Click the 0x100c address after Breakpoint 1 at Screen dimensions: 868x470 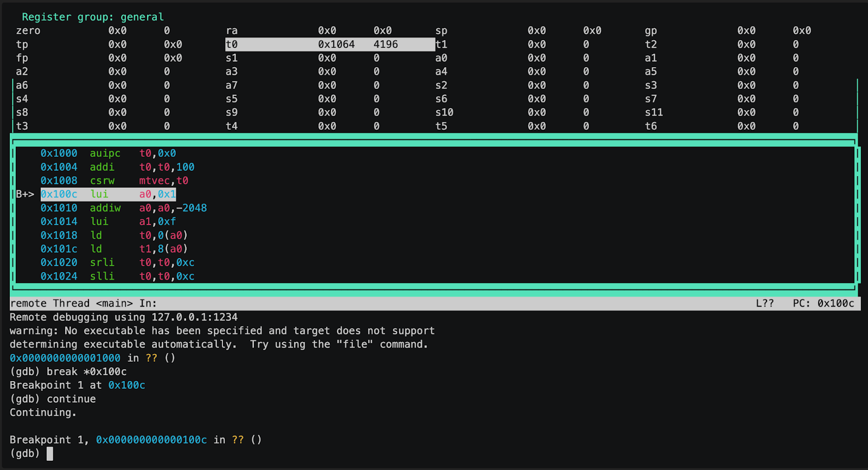pyautogui.click(x=126, y=385)
